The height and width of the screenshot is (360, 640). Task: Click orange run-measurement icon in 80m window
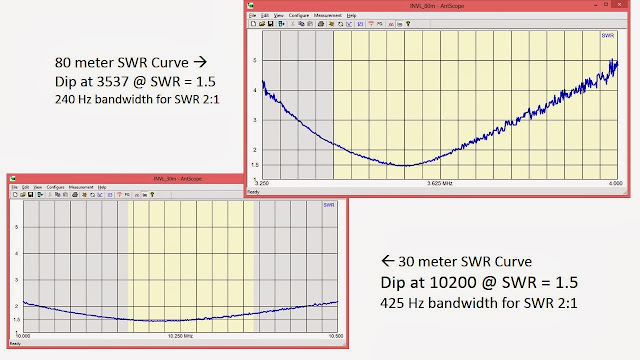pyautogui.click(x=331, y=24)
